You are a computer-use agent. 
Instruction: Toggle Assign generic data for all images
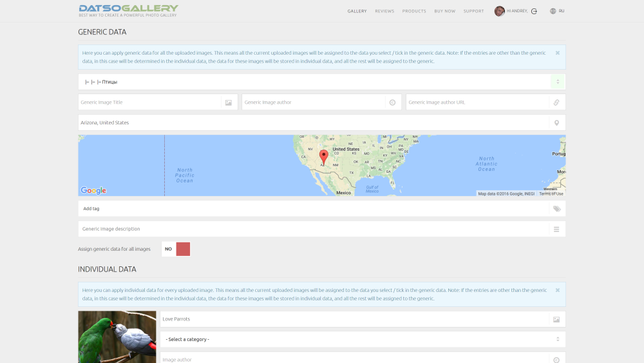coord(176,249)
